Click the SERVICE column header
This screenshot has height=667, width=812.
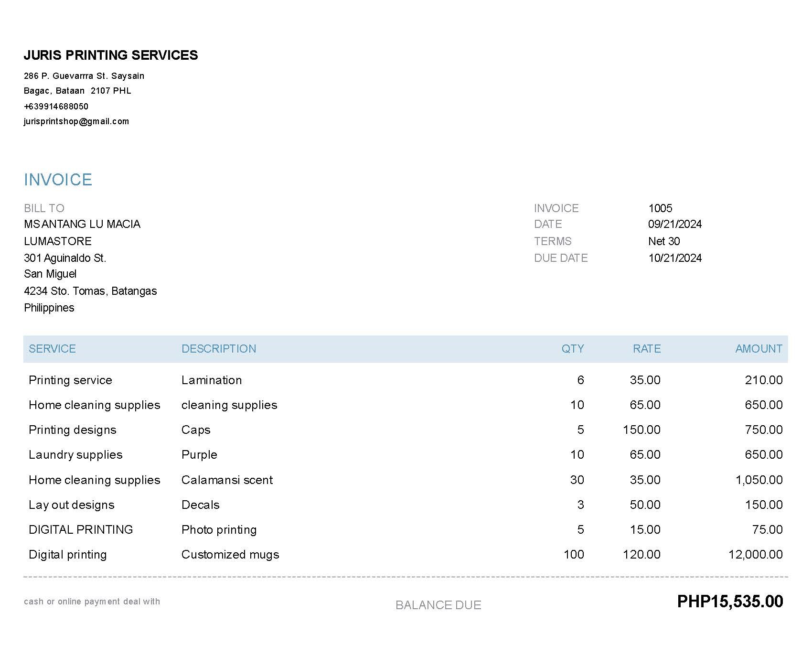click(x=52, y=349)
